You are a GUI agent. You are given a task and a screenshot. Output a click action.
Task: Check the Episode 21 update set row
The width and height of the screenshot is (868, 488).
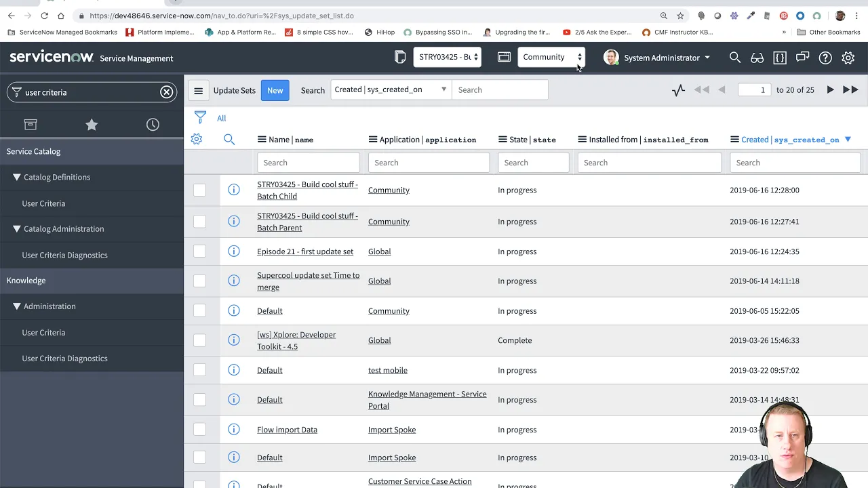click(199, 251)
